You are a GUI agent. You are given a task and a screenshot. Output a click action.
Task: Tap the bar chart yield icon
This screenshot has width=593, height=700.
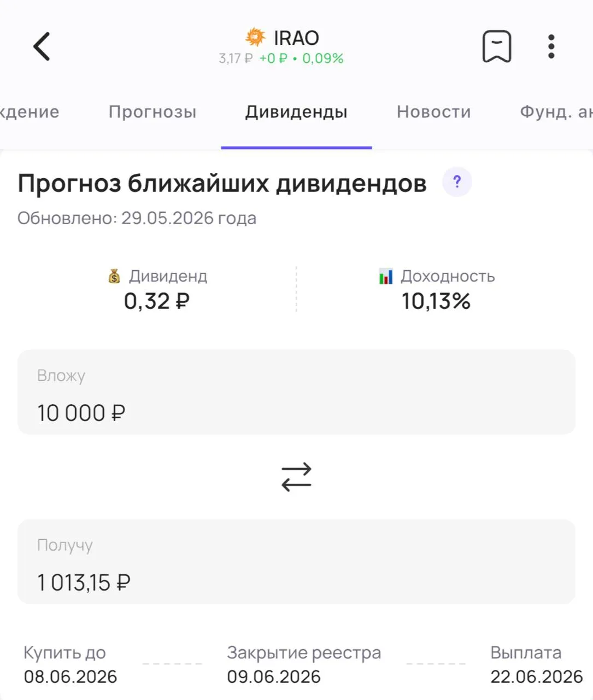pyautogui.click(x=386, y=276)
